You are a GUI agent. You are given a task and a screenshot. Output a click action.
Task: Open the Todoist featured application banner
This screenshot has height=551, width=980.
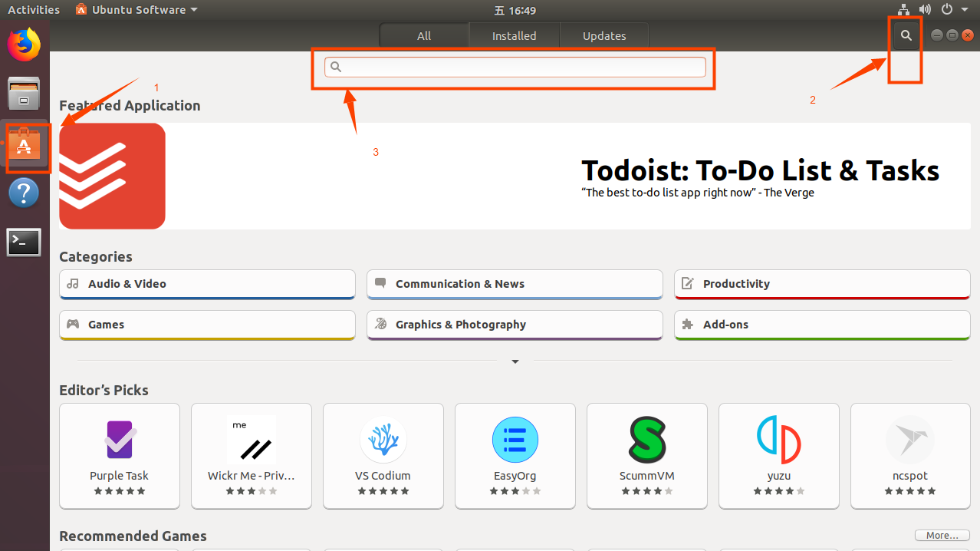pos(514,176)
